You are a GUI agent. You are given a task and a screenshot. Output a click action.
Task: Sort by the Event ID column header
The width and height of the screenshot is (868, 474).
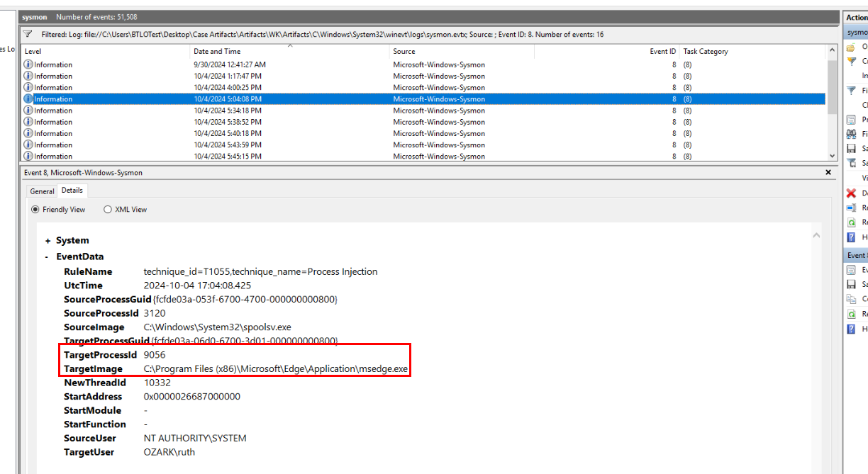pyautogui.click(x=607, y=51)
